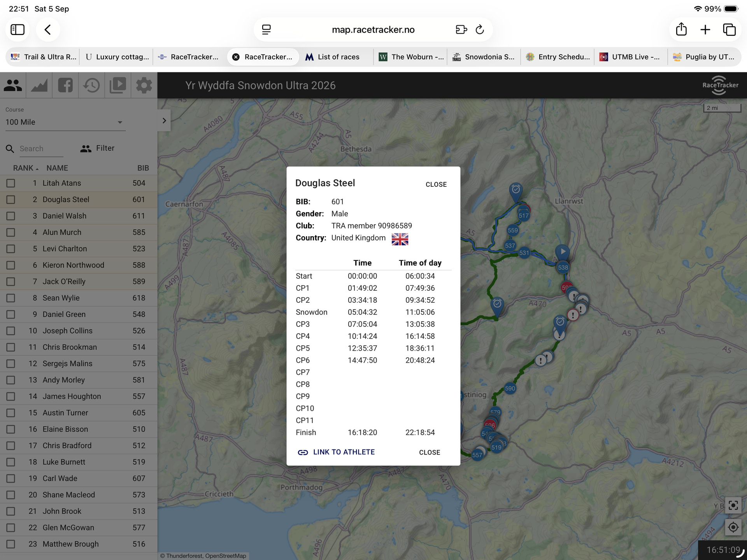Open the settings gear icon

click(144, 85)
